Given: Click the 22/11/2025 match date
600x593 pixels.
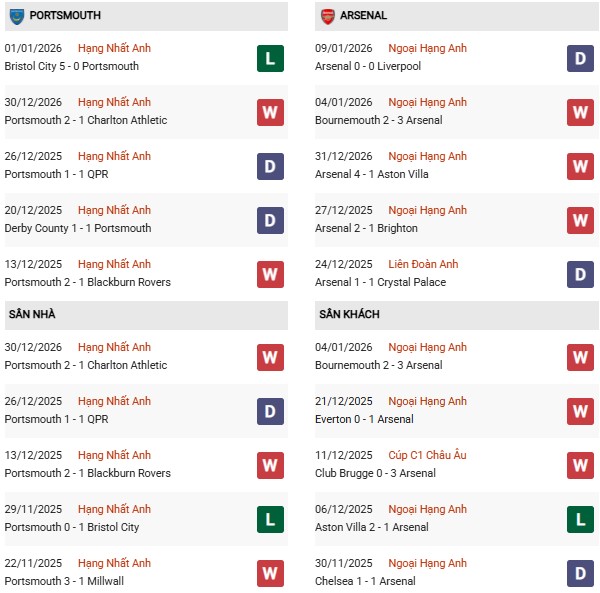Looking at the screenshot, I should pos(33,563).
